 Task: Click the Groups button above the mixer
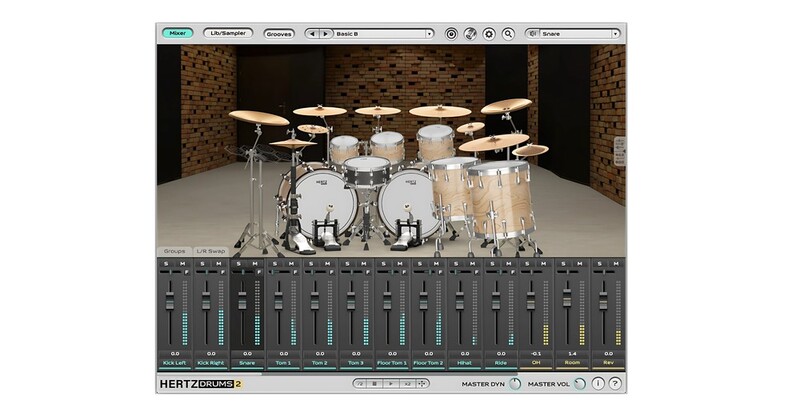(x=175, y=250)
